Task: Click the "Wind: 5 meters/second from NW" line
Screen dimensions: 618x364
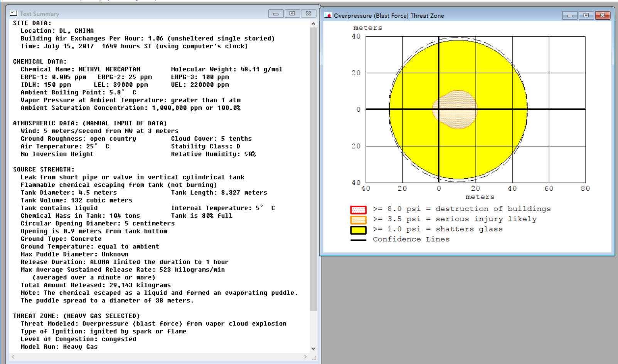Action: 99,131
